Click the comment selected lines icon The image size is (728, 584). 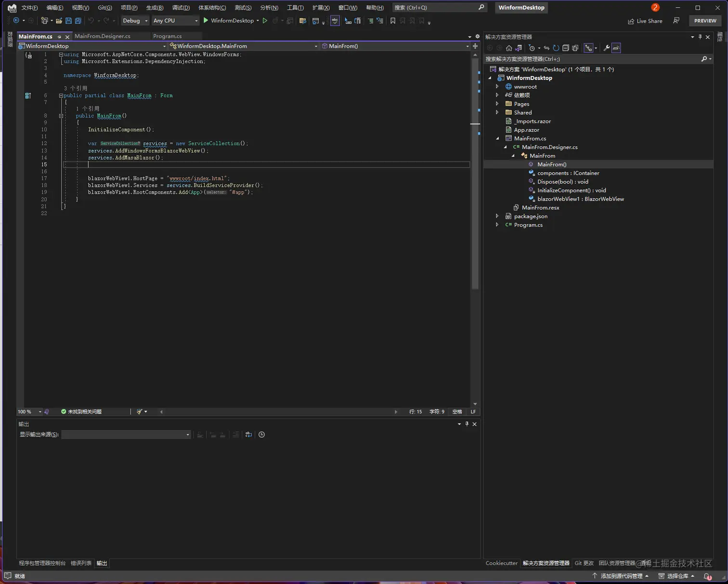tap(370, 21)
